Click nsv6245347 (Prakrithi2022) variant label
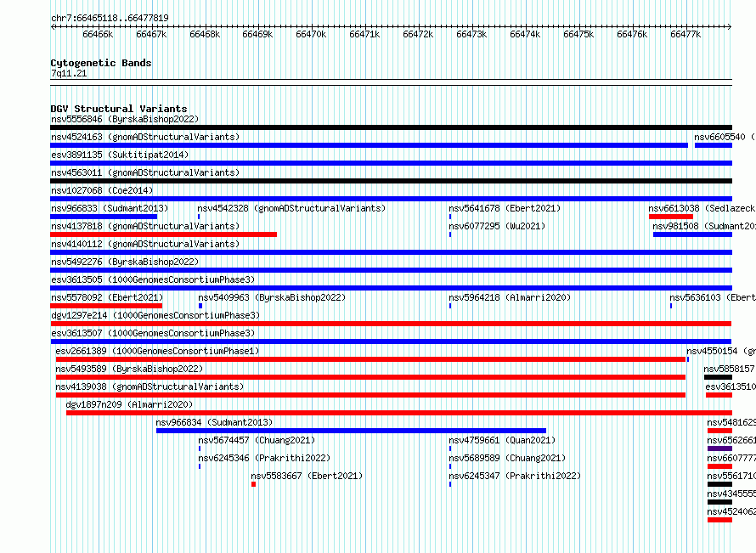The width and height of the screenshot is (756, 553). [x=515, y=476]
